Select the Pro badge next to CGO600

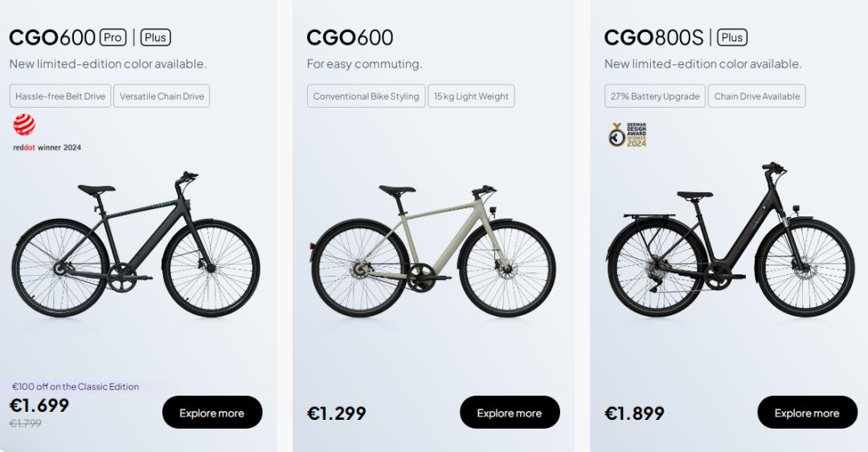[113, 37]
